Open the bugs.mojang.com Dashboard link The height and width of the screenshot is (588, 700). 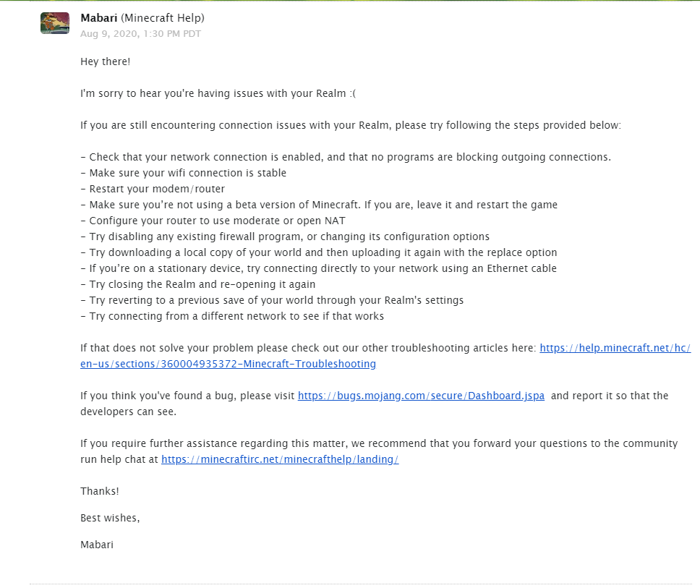pos(421,396)
